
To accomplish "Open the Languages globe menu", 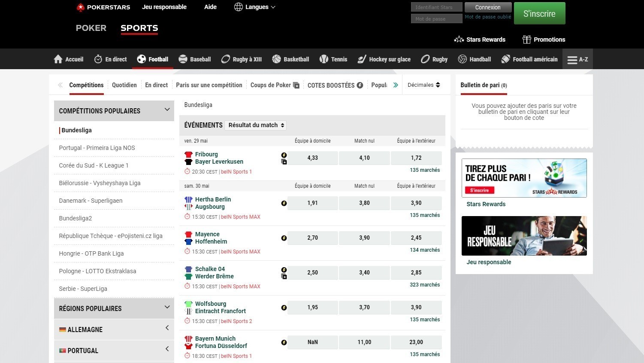I will [255, 7].
